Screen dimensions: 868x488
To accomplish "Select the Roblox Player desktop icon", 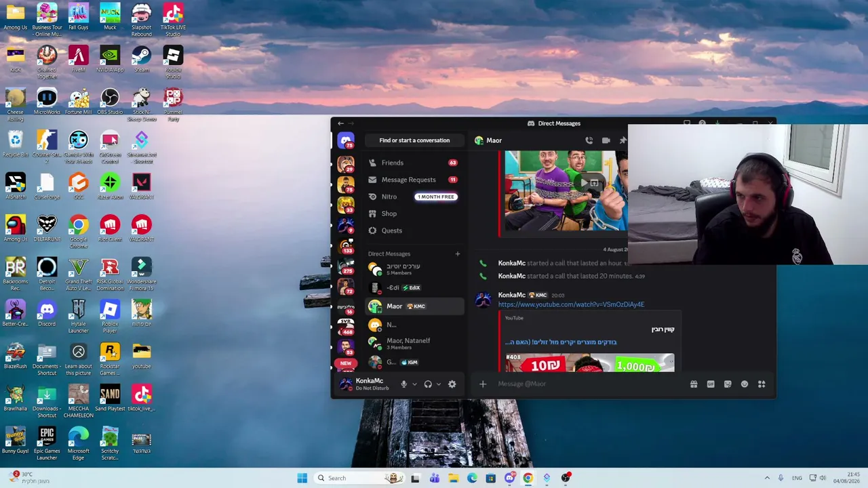I will (x=110, y=317).
